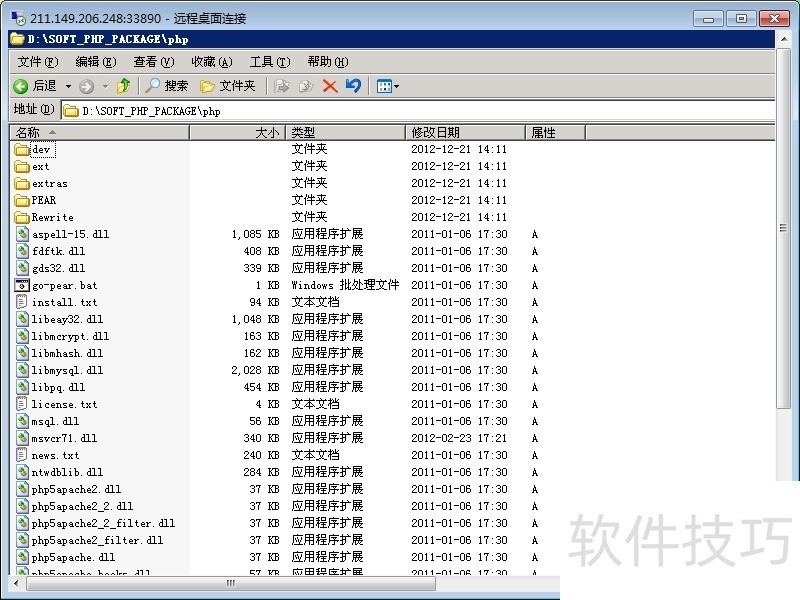Open the File (文件) menu
Viewport: 800px width, 600px height.
38,62
